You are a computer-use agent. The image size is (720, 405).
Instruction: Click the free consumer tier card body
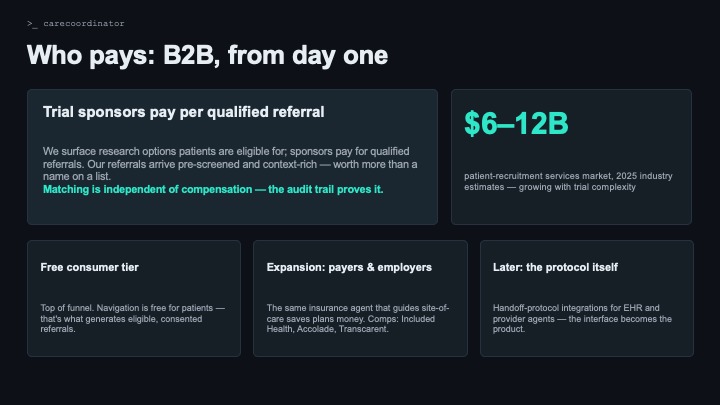pyautogui.click(x=134, y=344)
